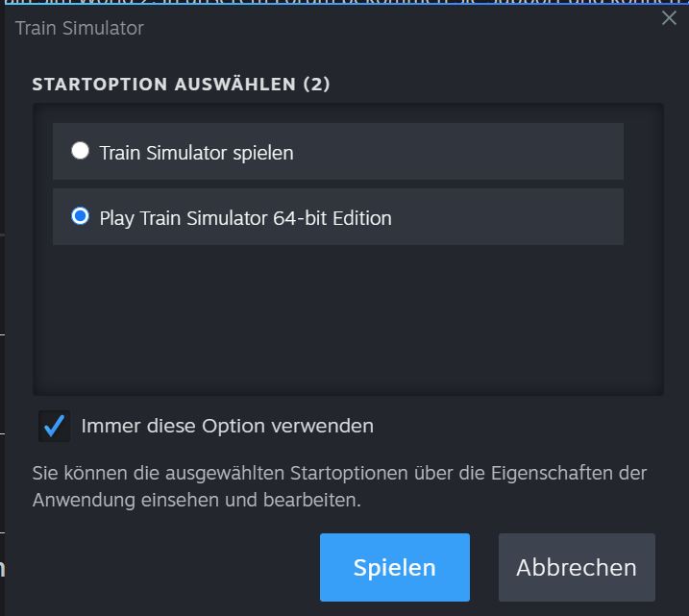
Task: Click the blank right side of the 64-bit option row
Action: pos(519,217)
